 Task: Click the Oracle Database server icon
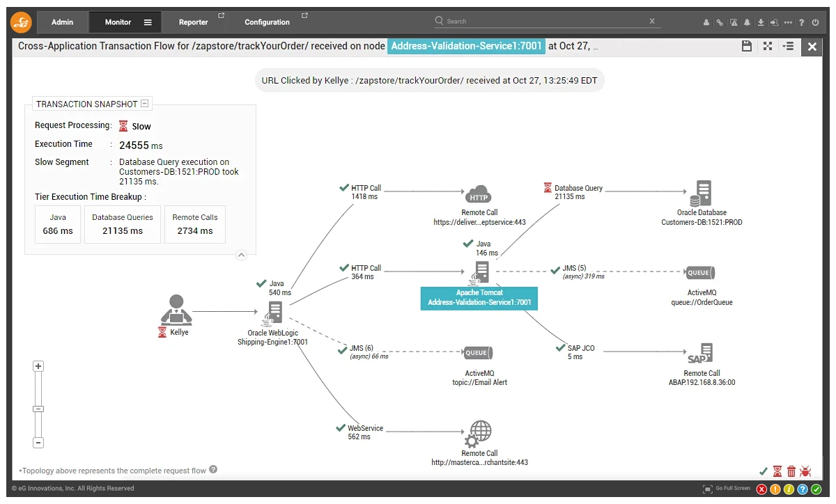click(x=702, y=194)
